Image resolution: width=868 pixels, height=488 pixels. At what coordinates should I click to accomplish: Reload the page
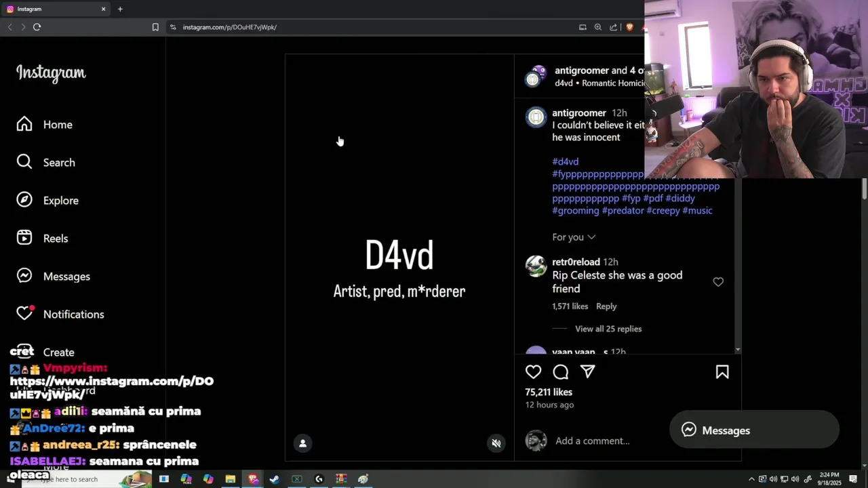point(37,27)
